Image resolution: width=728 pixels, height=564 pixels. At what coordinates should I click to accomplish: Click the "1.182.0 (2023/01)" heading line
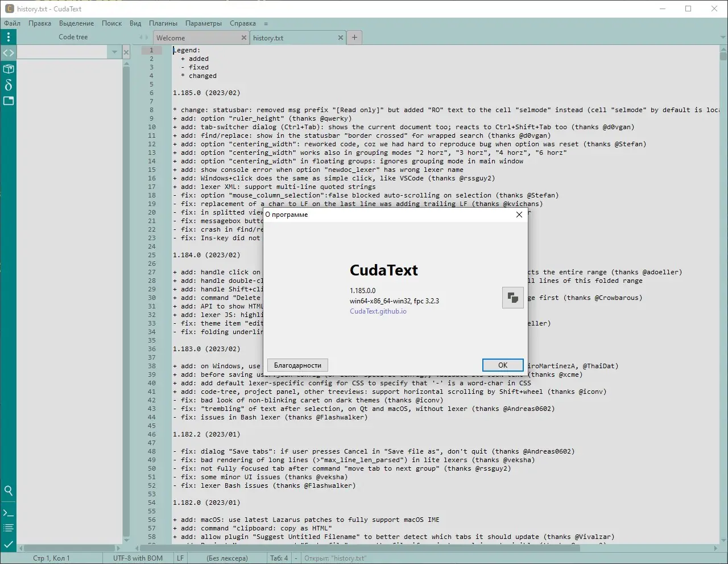tap(206, 503)
